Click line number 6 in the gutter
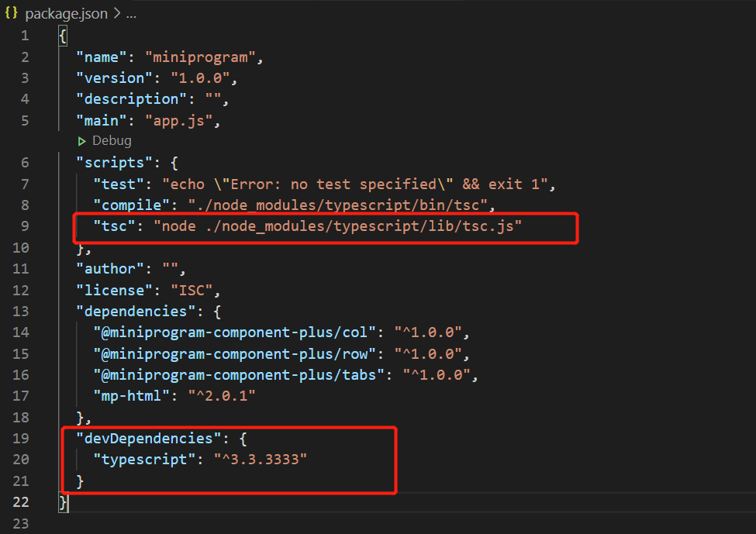This screenshot has height=534, width=756. (x=25, y=163)
